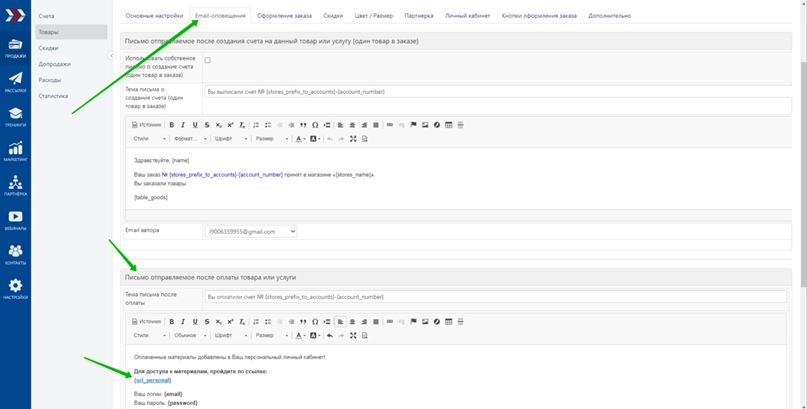The height and width of the screenshot is (409, 807).
Task: Open Размер dropdown in the first editor
Action: click(272, 139)
